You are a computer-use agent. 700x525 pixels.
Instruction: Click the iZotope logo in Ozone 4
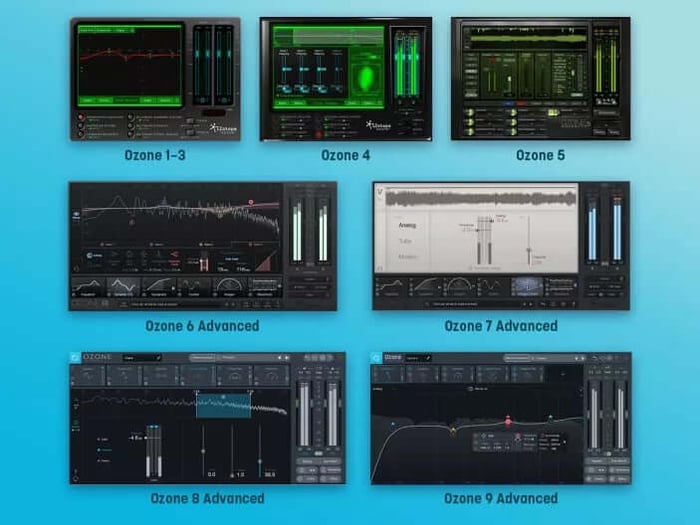(379, 125)
